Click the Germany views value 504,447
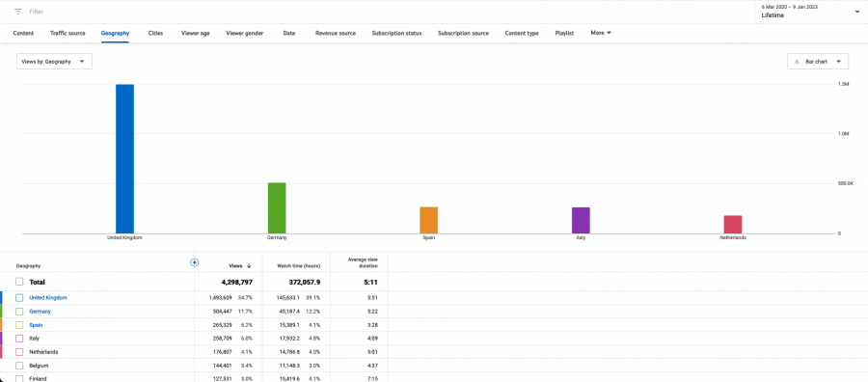 click(x=222, y=312)
